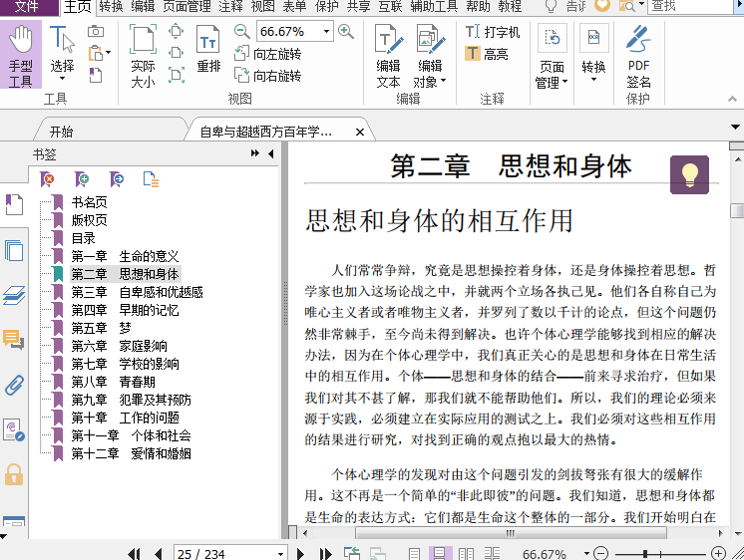Enable single page view mode
This screenshot has height=560, width=744.
click(414, 553)
